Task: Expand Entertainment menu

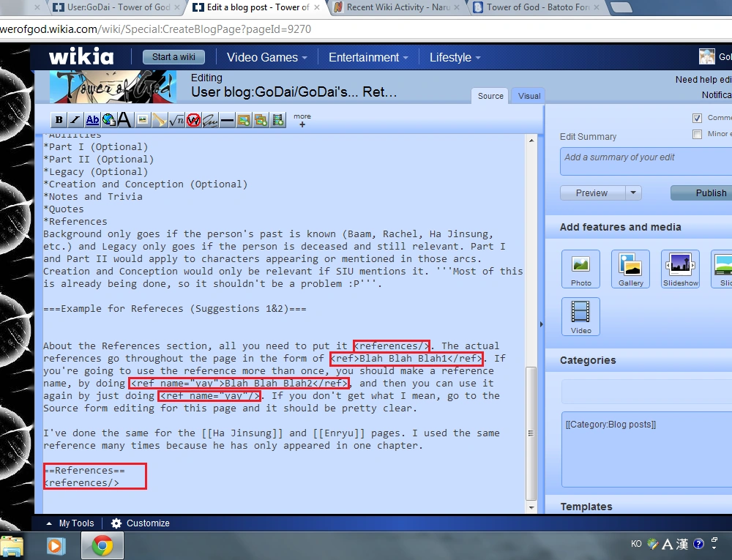Action: coord(368,57)
